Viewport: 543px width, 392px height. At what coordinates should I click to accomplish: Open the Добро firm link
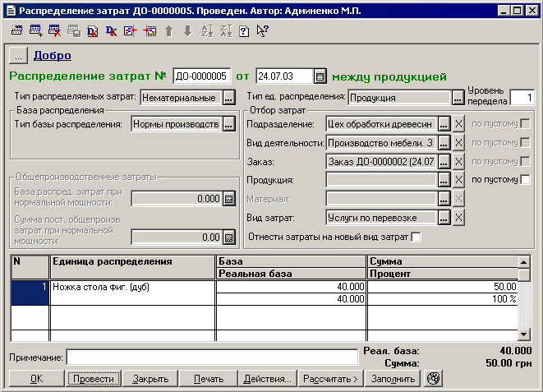pyautogui.click(x=53, y=55)
